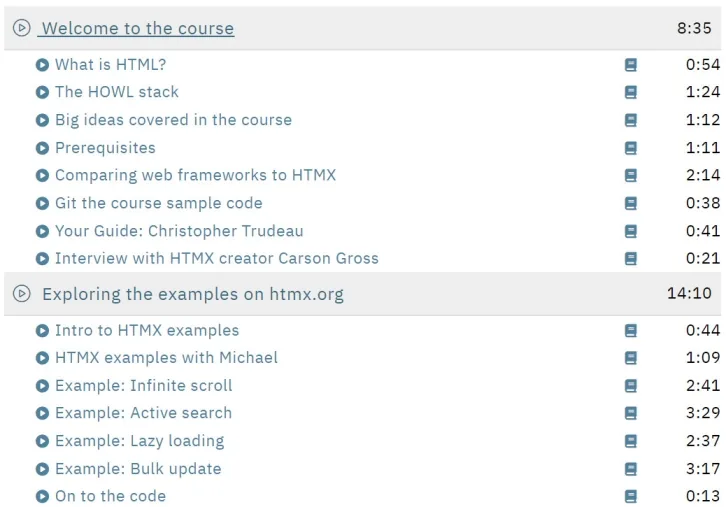Open the Welcome to the course chapter link

click(136, 28)
